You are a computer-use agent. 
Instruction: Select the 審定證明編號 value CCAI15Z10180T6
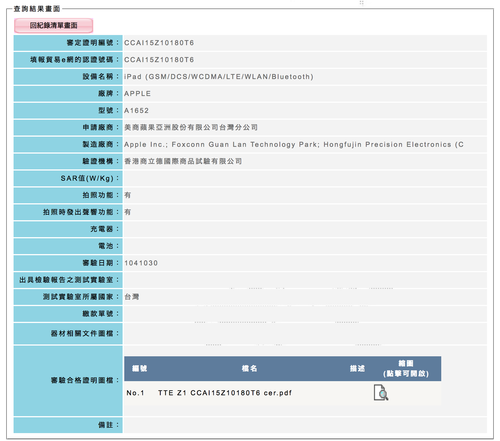(x=159, y=43)
